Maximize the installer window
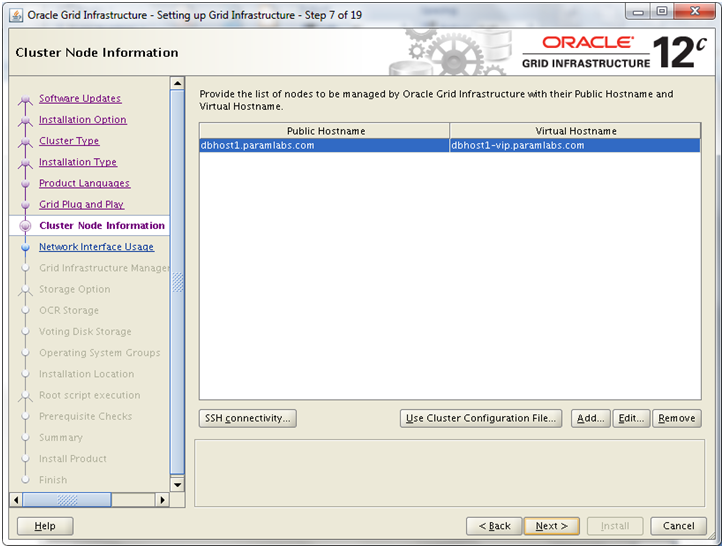 pyautogui.click(x=662, y=12)
